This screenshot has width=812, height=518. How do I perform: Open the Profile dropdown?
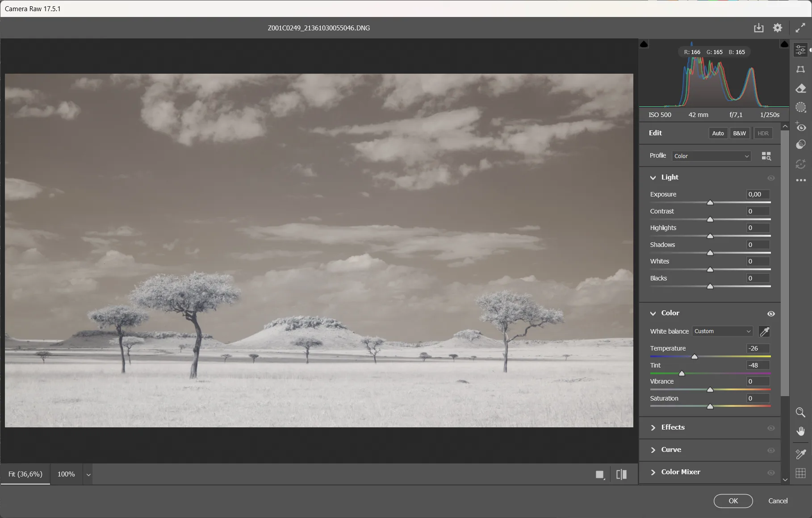point(711,156)
